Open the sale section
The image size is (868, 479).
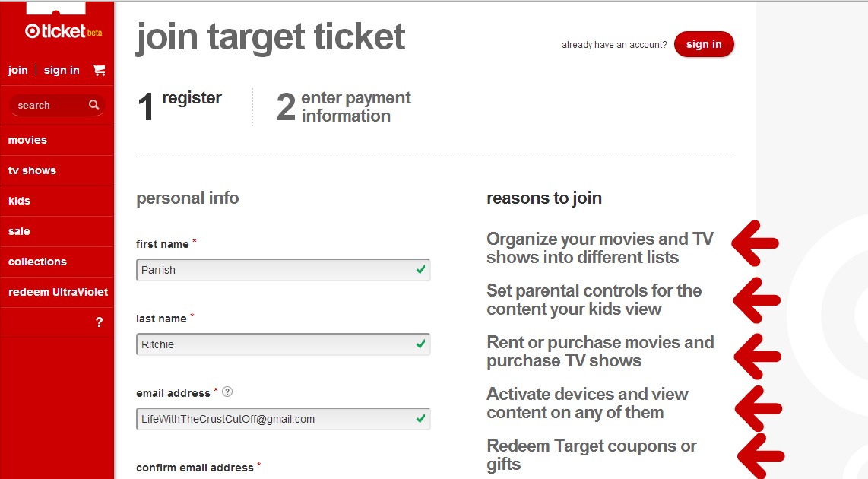click(19, 231)
